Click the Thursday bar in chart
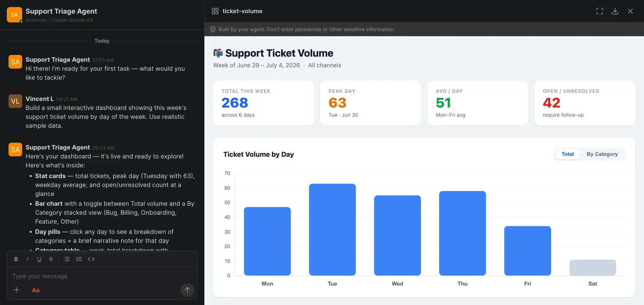This screenshot has height=305, width=644. 463,233
